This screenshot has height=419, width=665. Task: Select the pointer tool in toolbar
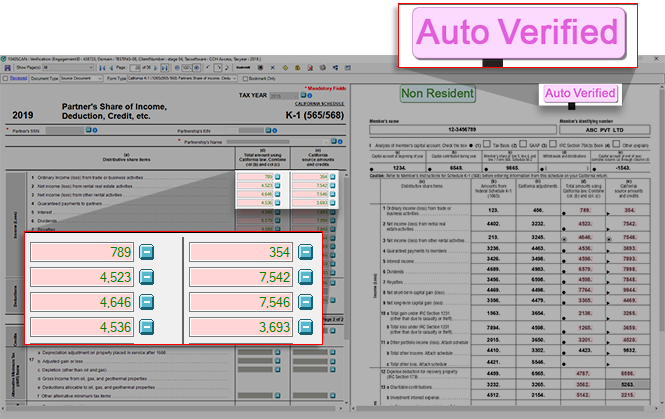(218, 68)
